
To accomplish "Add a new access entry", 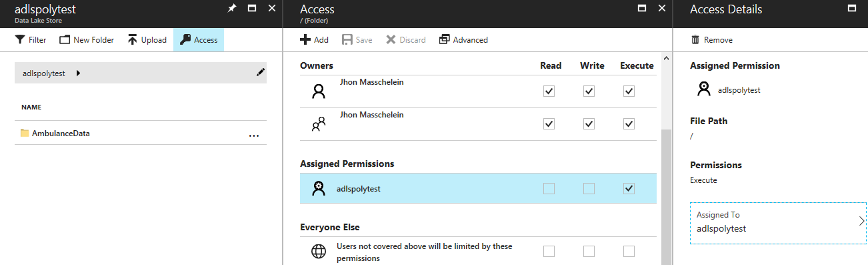I will 314,40.
